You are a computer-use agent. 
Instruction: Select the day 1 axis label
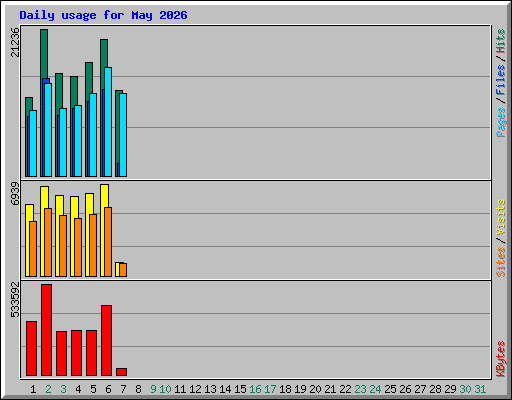33,389
